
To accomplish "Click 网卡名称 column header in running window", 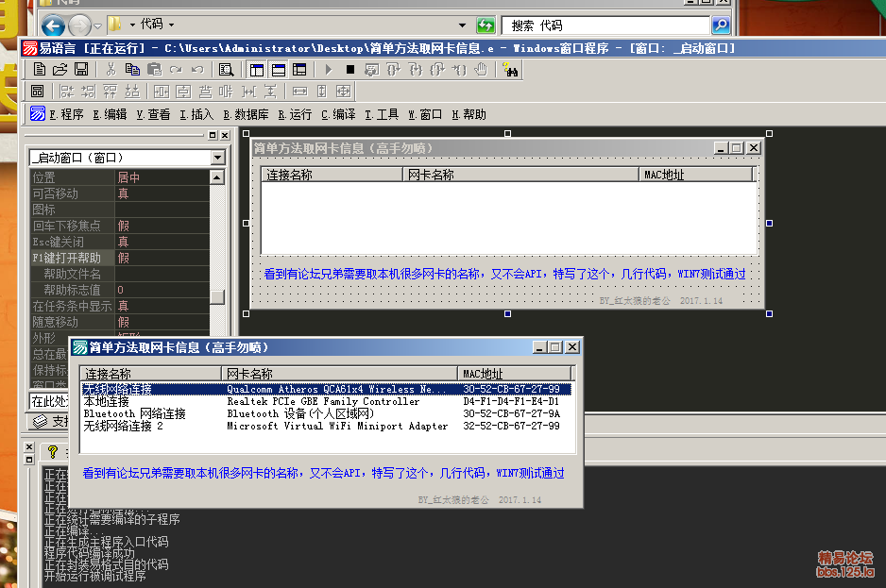I will tap(339, 374).
